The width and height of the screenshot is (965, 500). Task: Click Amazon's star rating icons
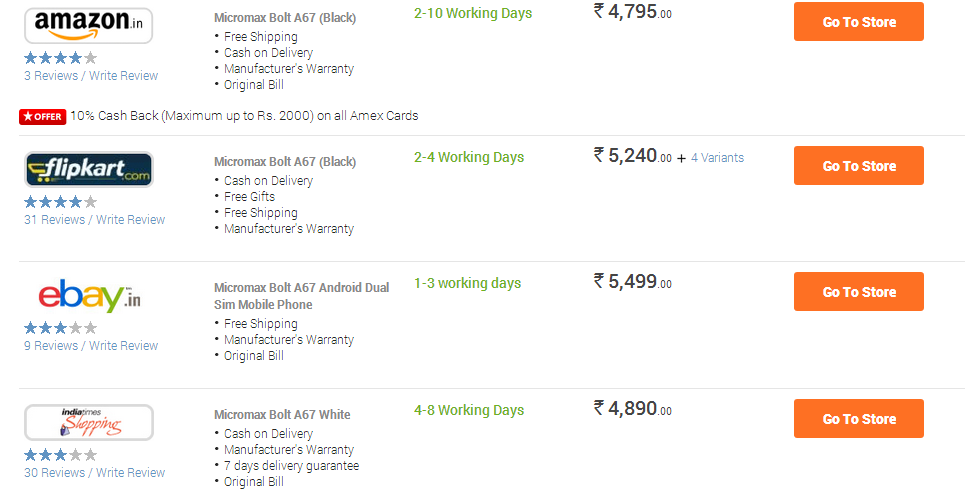click(x=60, y=58)
